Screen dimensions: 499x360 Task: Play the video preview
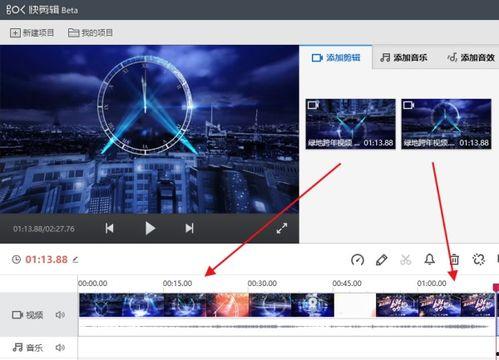pyautogui.click(x=150, y=228)
